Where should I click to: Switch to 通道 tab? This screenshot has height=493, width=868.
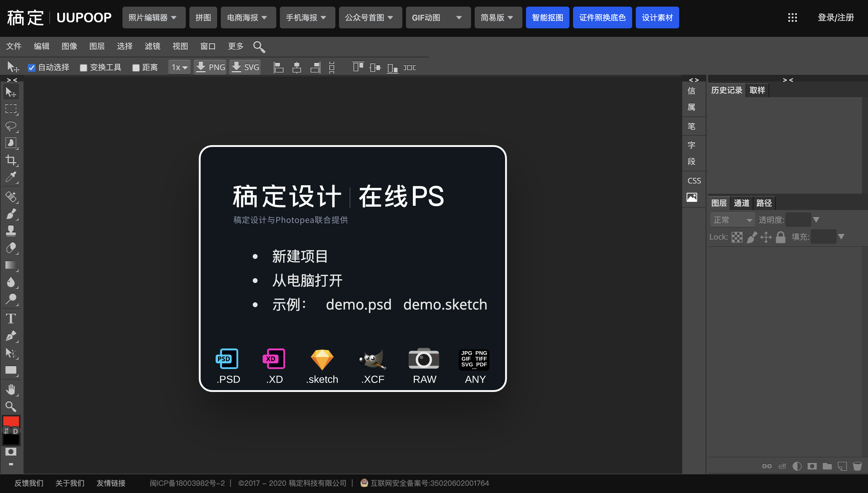click(x=741, y=203)
